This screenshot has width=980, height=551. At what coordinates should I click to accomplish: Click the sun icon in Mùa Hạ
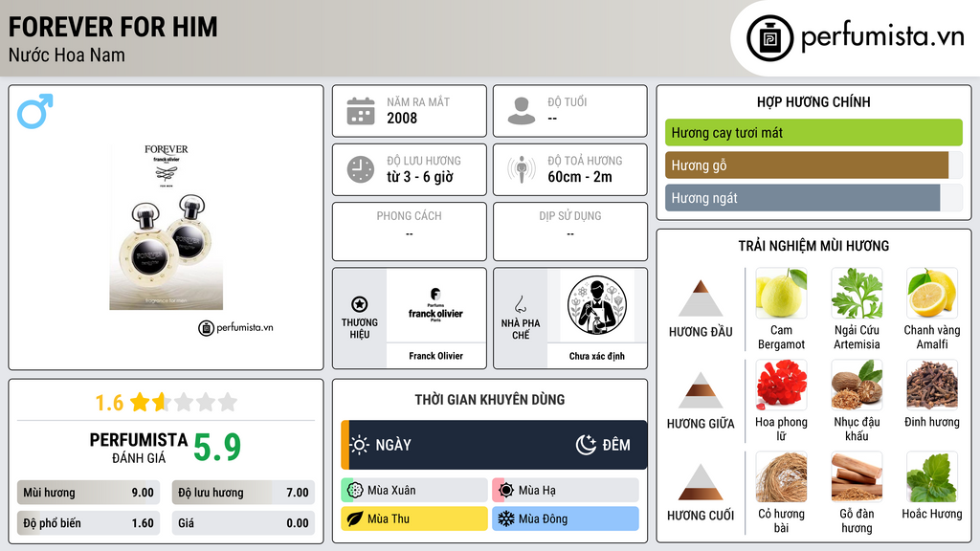point(506,491)
